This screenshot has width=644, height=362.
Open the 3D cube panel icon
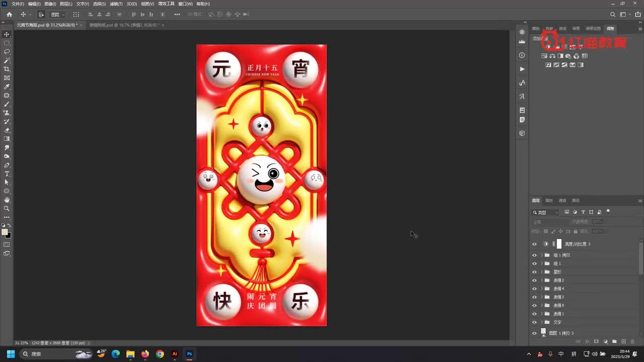522,133
